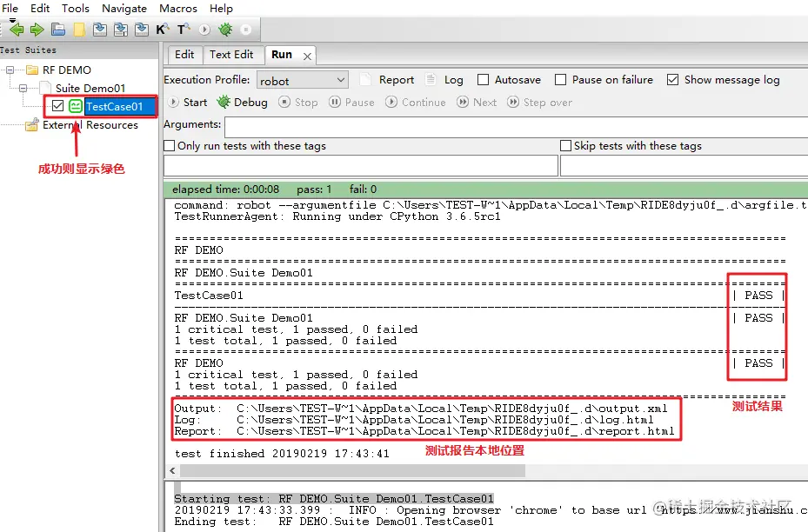Click the second save icon in the toolbar
This screenshot has height=532, width=808.
coord(121,30)
